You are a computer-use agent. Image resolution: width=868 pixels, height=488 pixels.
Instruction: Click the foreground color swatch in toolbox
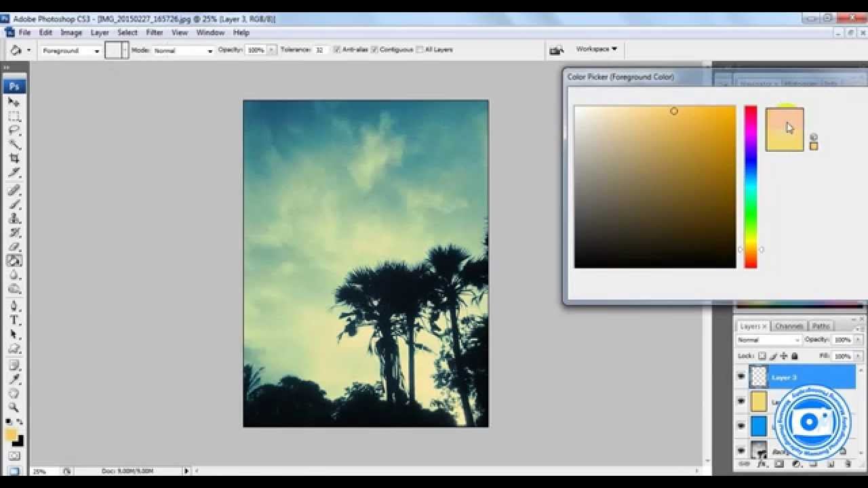[11, 435]
